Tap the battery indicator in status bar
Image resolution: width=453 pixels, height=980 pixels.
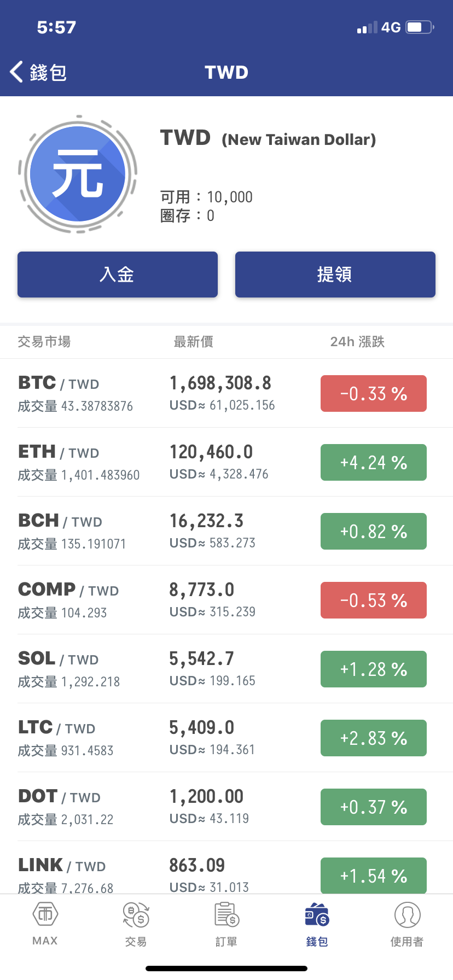419,27
